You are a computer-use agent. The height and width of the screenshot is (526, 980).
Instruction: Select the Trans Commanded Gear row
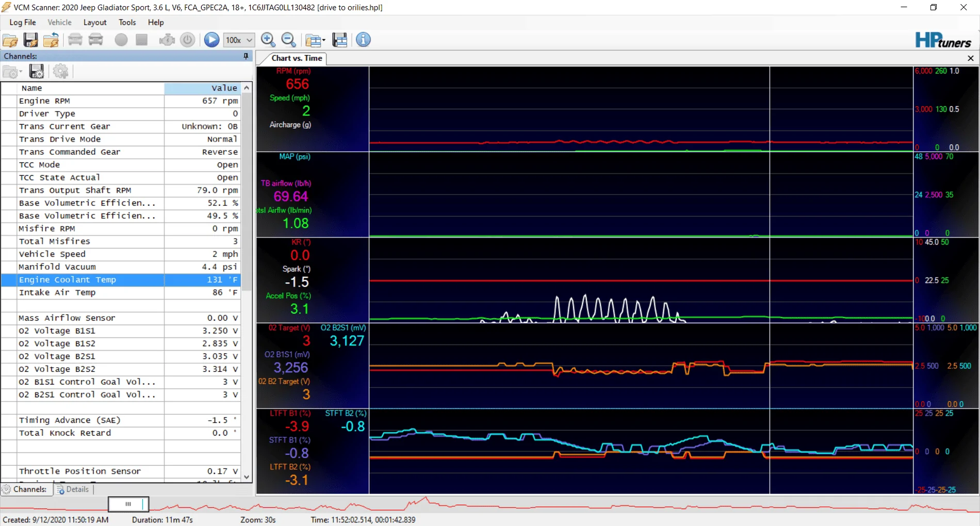(121, 152)
